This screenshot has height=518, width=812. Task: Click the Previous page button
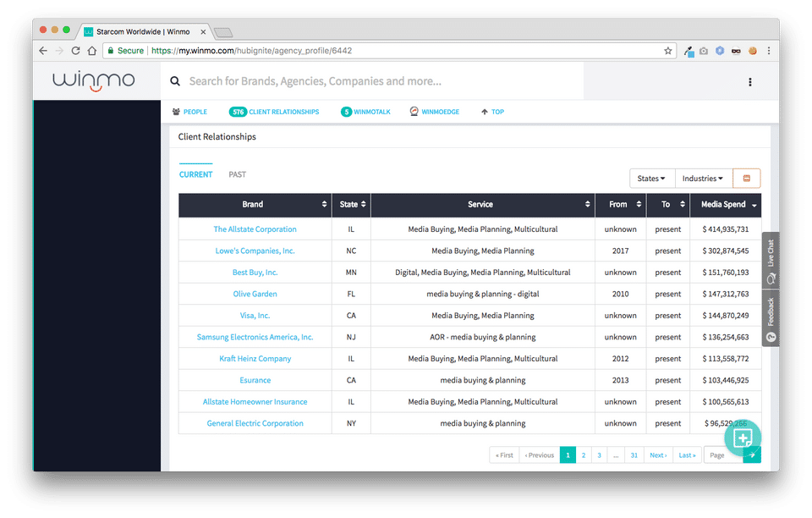(540, 455)
